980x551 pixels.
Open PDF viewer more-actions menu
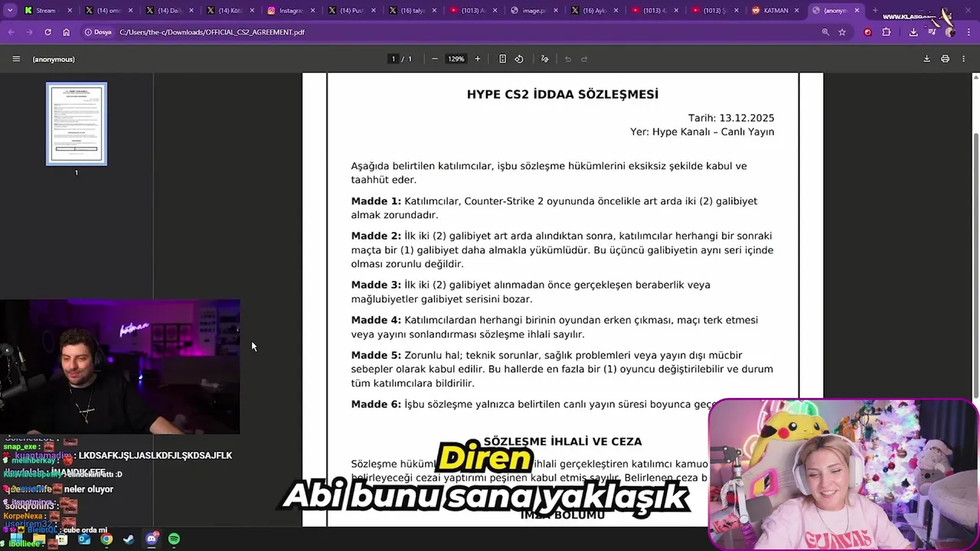point(963,59)
